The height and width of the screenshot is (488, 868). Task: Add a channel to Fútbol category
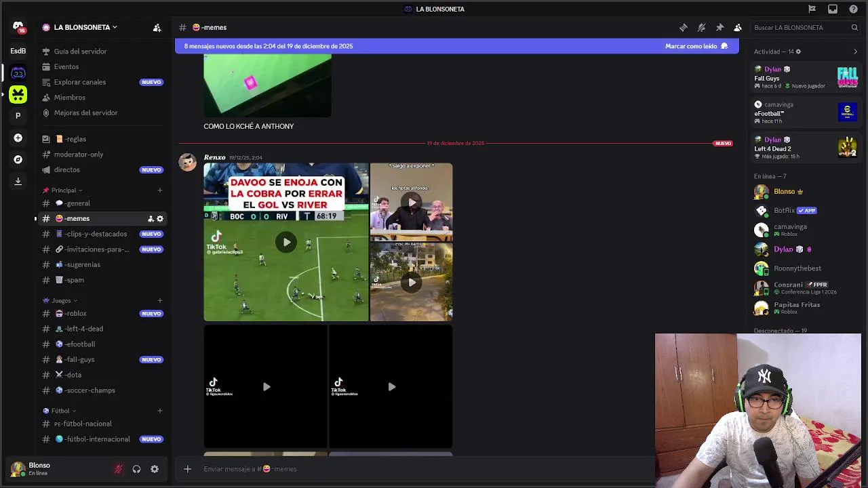click(160, 411)
